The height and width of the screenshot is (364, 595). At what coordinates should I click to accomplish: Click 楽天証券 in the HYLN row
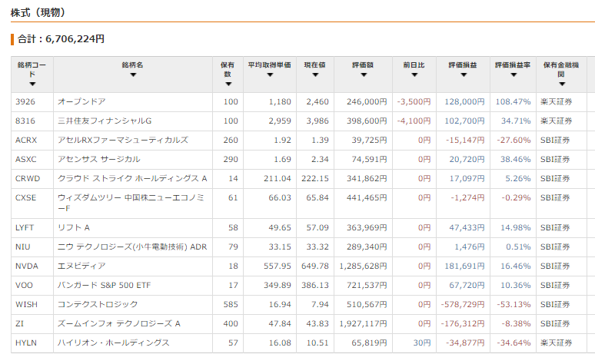pyautogui.click(x=556, y=343)
